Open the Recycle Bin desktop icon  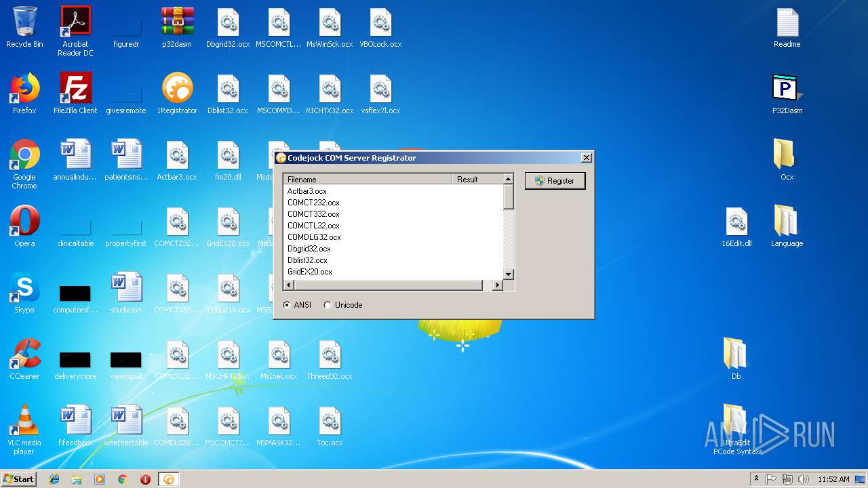(x=24, y=28)
